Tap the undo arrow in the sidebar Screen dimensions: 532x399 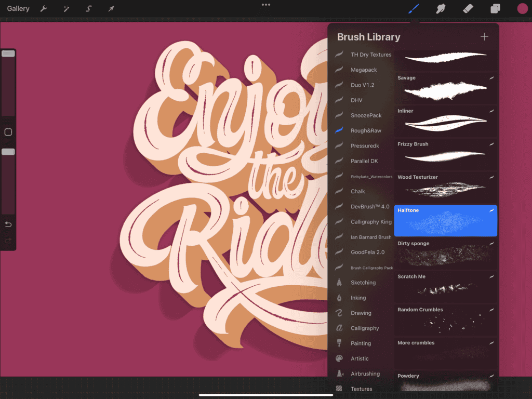pyautogui.click(x=8, y=224)
